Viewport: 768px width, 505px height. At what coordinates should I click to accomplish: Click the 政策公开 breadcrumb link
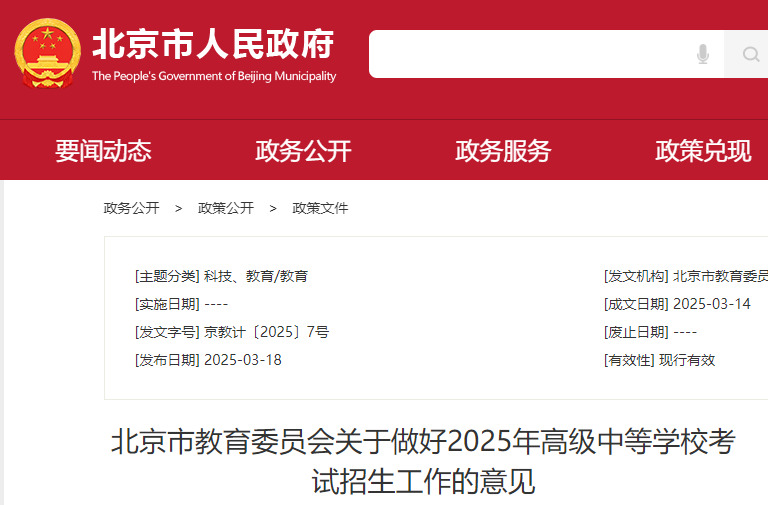(x=225, y=208)
